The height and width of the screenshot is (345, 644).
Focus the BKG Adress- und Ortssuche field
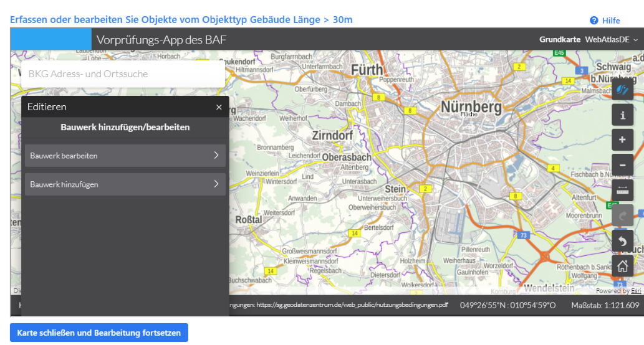123,74
